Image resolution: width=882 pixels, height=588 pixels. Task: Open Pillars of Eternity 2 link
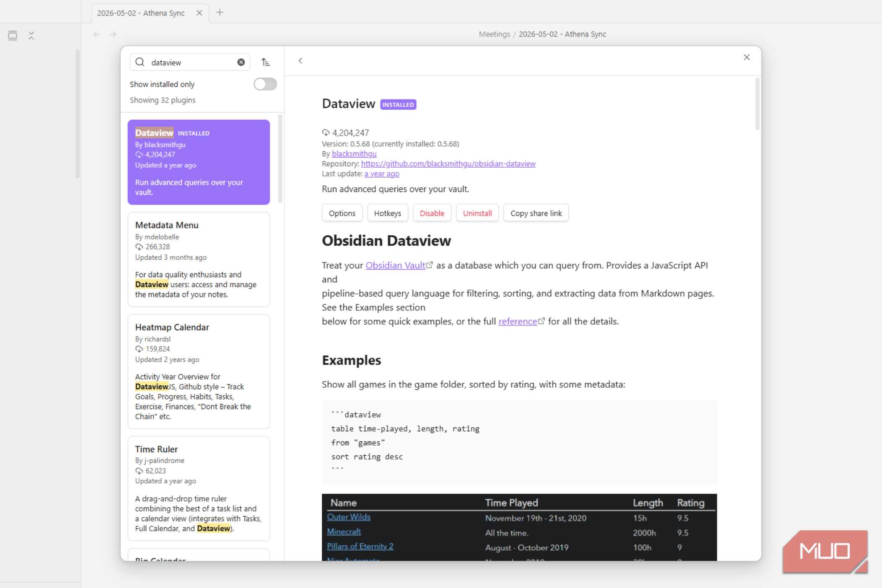pyautogui.click(x=360, y=546)
